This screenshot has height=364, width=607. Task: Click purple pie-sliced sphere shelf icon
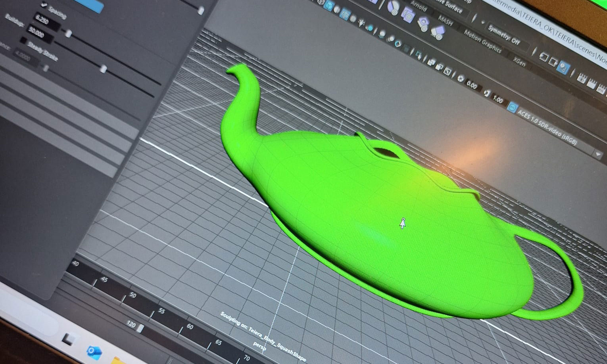tap(393, 8)
